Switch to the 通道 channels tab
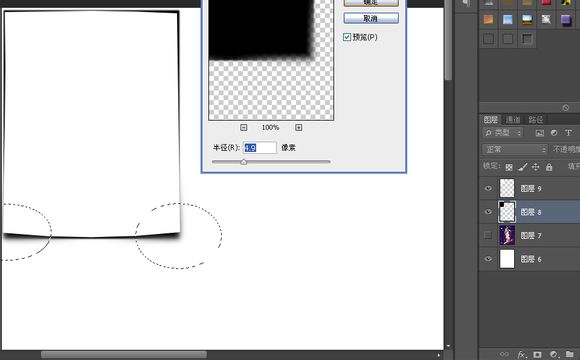The image size is (580, 360). [513, 120]
